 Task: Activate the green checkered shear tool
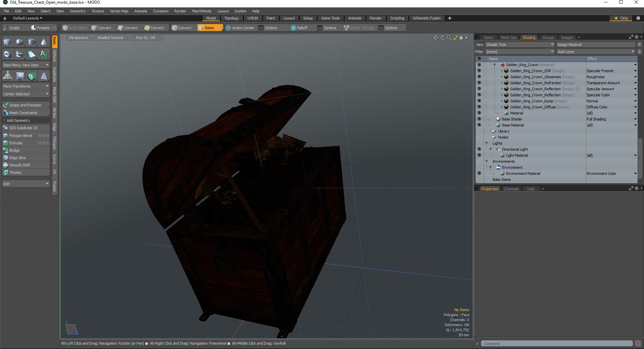[32, 76]
